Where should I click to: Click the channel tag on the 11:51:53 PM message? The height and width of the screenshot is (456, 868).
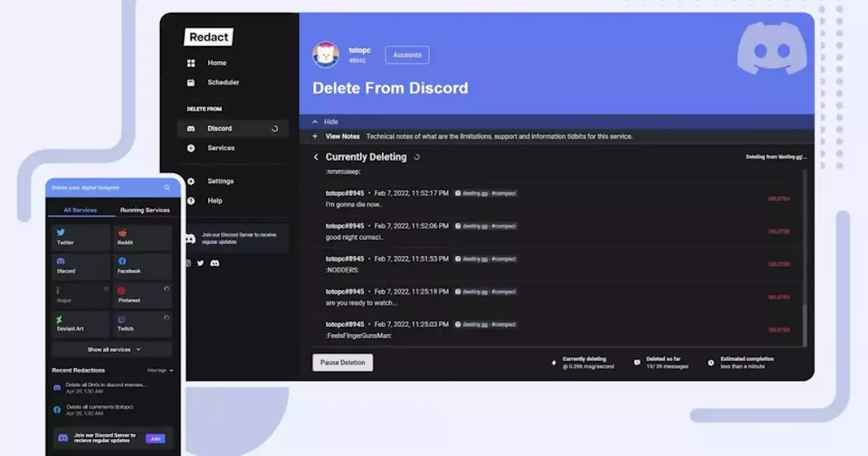click(x=486, y=259)
